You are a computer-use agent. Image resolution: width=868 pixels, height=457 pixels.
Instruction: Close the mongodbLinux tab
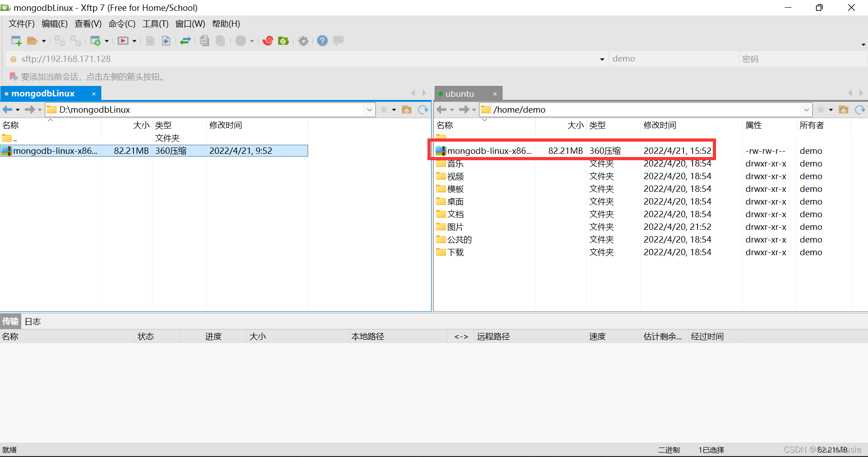[x=94, y=94]
